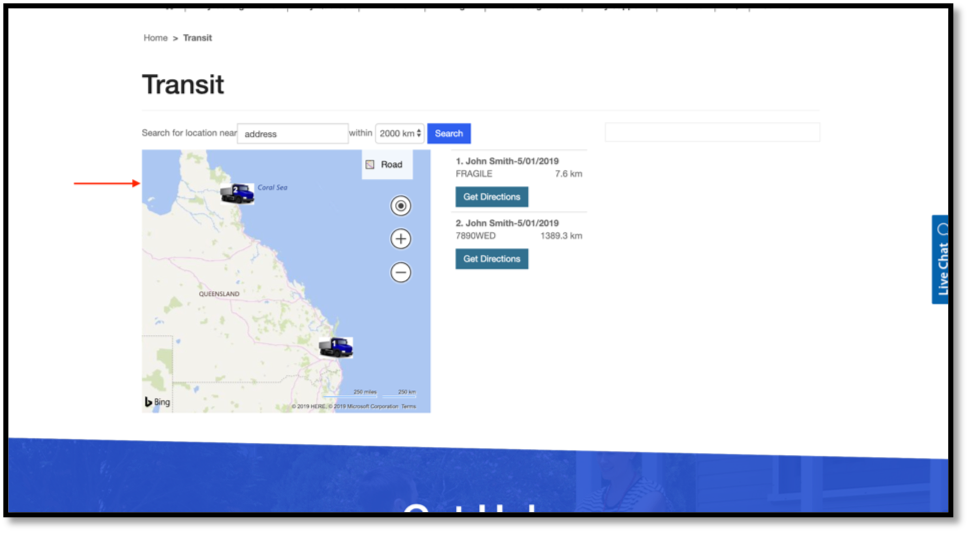Viewport: 968px width, 533px height.
Task: Click truck marker number 2 near Coral Sea
Action: click(x=237, y=193)
